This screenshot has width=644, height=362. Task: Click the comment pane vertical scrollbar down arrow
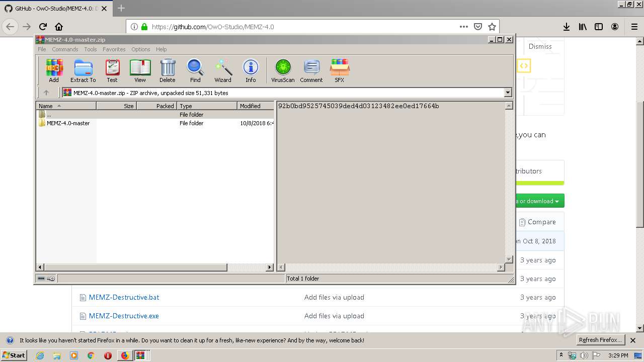pyautogui.click(x=509, y=259)
